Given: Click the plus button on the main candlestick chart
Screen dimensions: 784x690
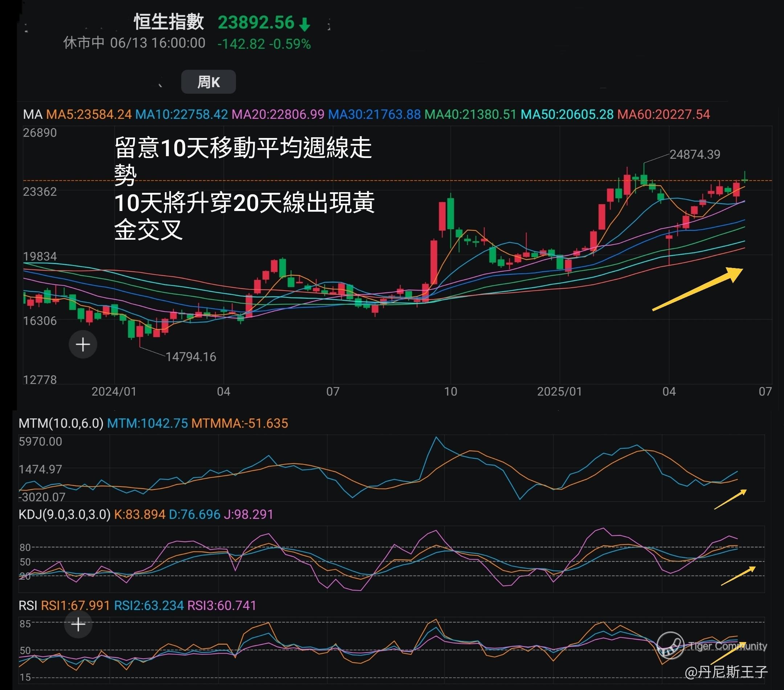Looking at the screenshot, I should [x=83, y=344].
